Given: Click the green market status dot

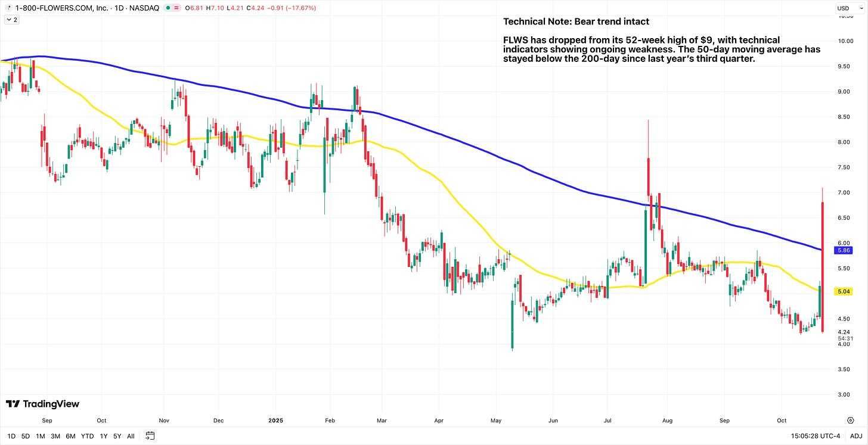Looking at the screenshot, I should pyautogui.click(x=168, y=8).
